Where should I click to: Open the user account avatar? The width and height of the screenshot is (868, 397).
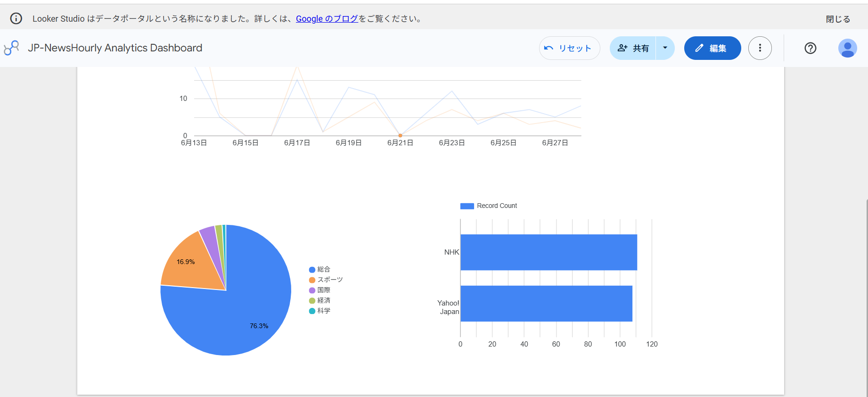[x=847, y=48]
